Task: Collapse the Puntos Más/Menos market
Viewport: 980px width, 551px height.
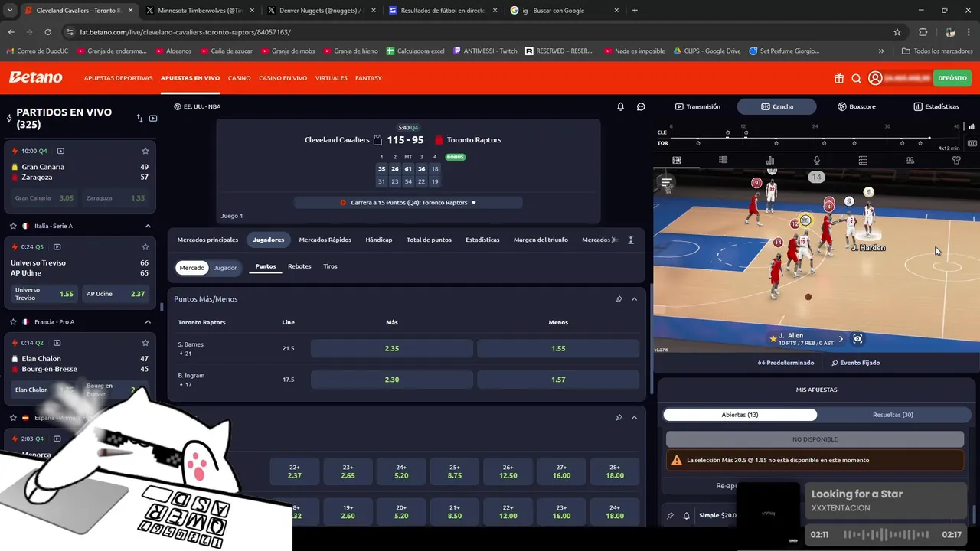Action: (634, 299)
